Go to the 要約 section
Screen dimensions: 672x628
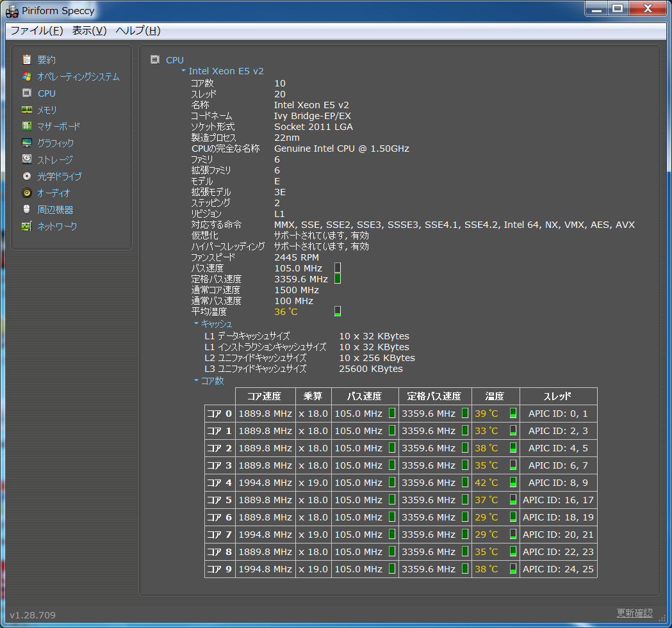[x=46, y=60]
